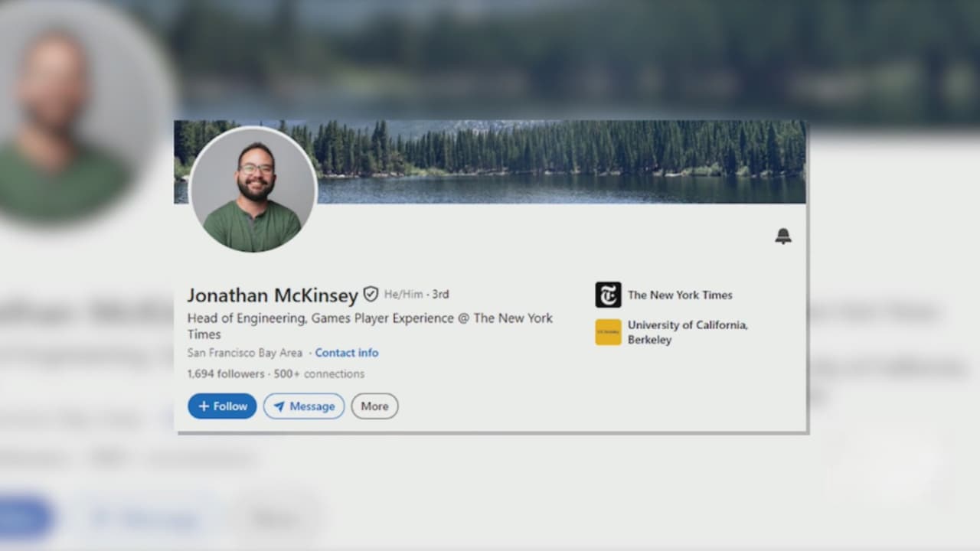Screen dimensions: 980x551
Task: Click the notification bell icon
Action: pos(782,236)
